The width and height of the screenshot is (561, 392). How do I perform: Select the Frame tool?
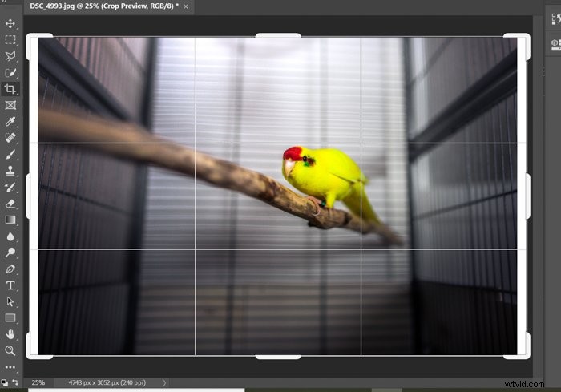[10, 105]
